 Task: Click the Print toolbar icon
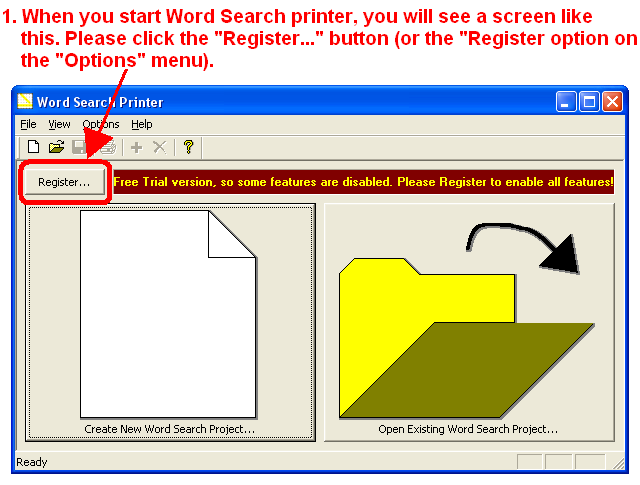108,147
